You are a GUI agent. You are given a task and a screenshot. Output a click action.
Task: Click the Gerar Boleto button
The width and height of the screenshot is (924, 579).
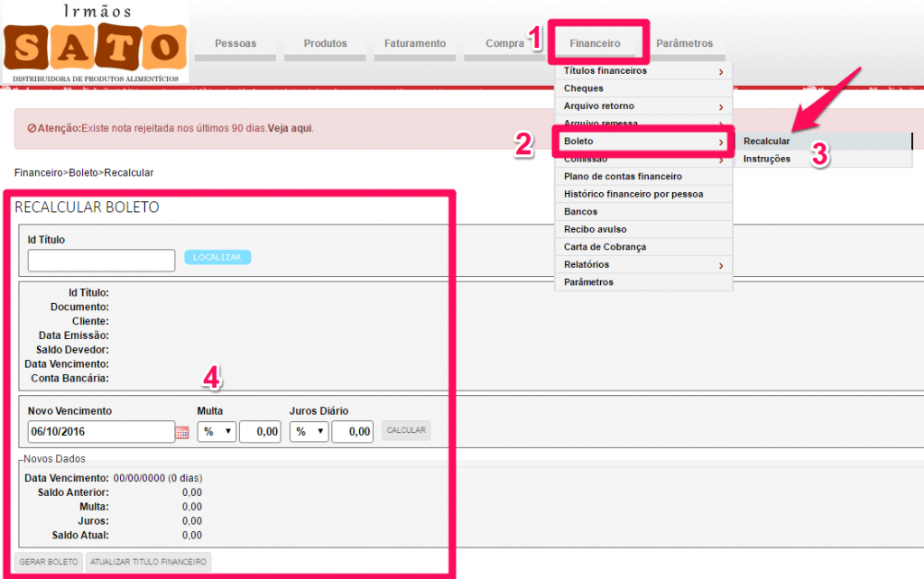point(51,562)
